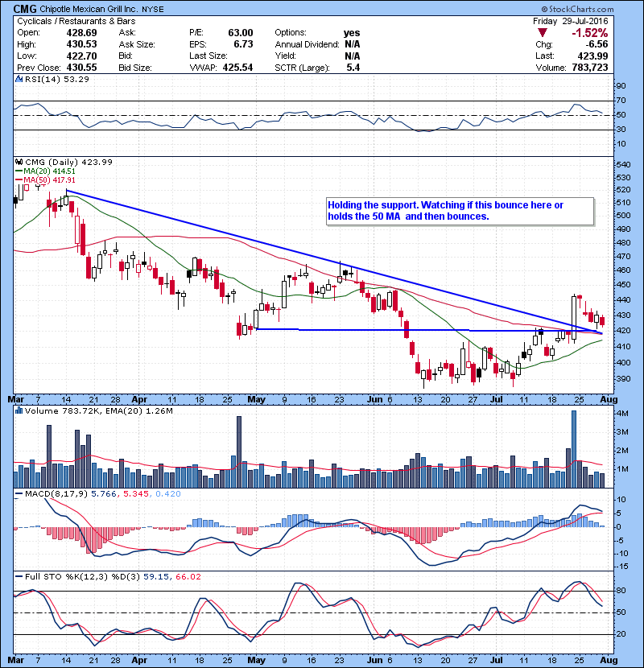
Task: Click the Prev Close value 430.55
Action: (x=81, y=68)
